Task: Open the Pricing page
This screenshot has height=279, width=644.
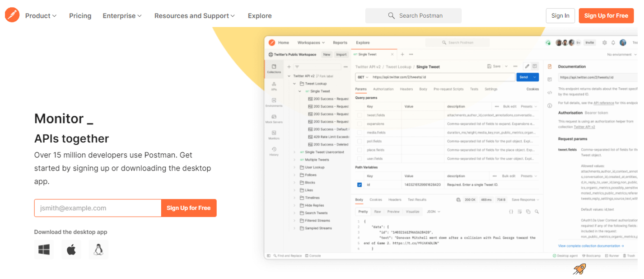Action: point(80,15)
